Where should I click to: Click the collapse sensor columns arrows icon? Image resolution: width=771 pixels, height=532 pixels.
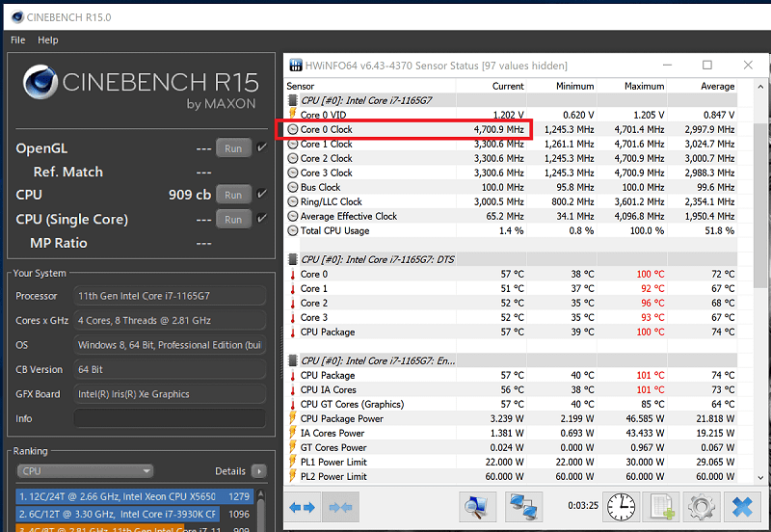[x=340, y=507]
